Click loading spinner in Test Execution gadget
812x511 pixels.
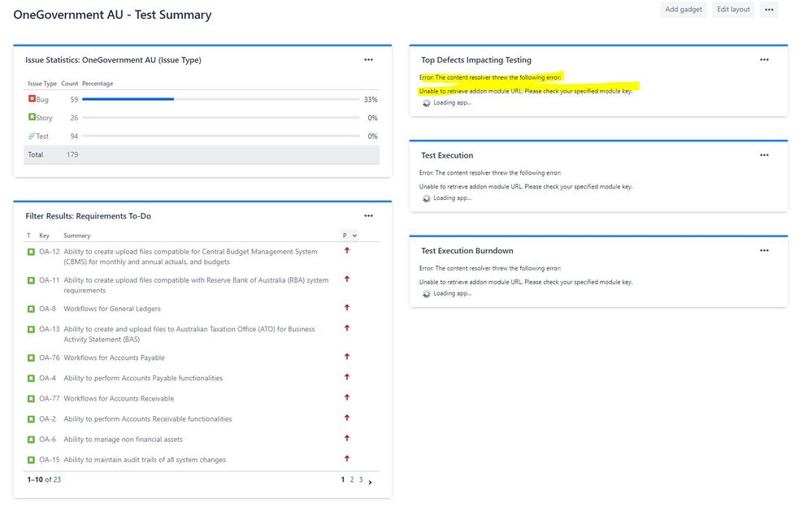[x=426, y=199]
